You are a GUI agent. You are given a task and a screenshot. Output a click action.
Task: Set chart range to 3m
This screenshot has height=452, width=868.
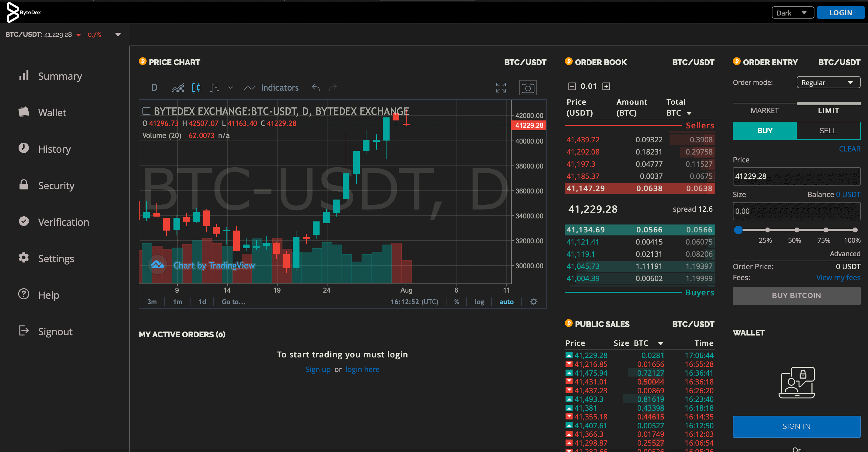point(152,302)
